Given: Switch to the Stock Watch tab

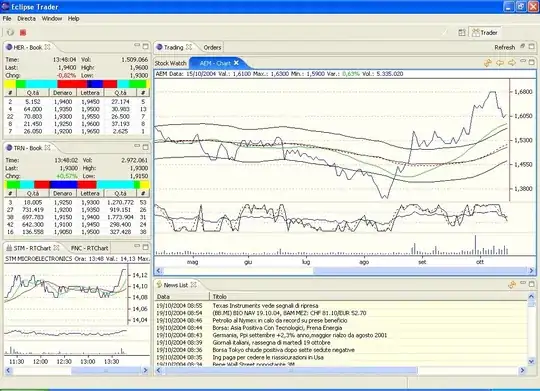Looking at the screenshot, I should (170, 63).
